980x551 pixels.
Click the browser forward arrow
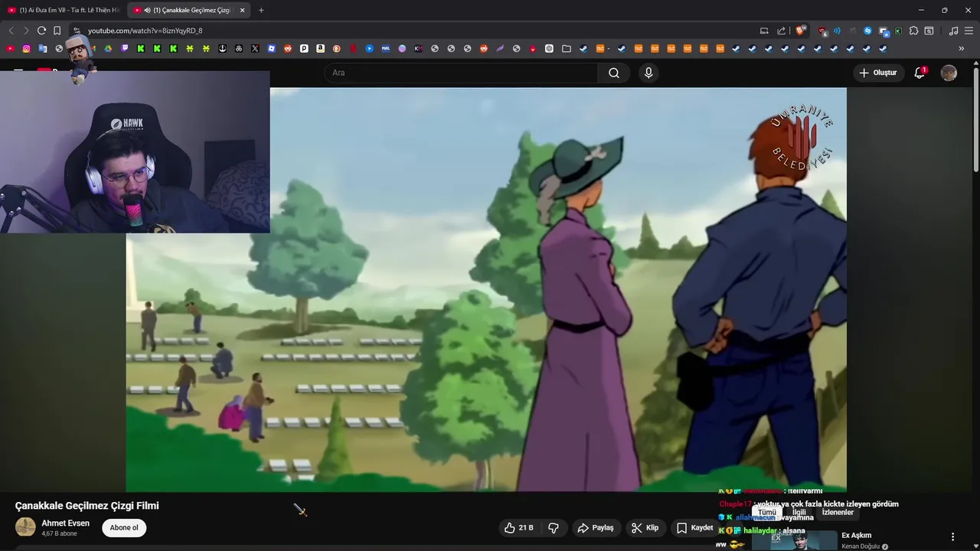(26, 31)
